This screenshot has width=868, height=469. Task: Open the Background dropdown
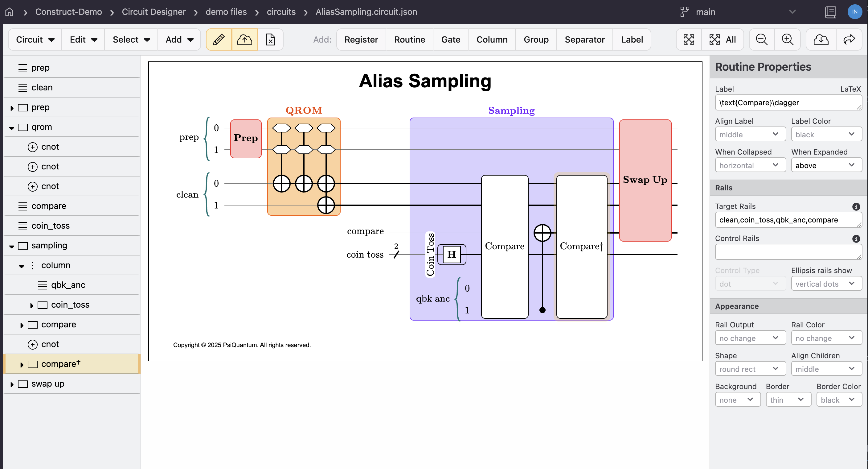[x=738, y=400]
